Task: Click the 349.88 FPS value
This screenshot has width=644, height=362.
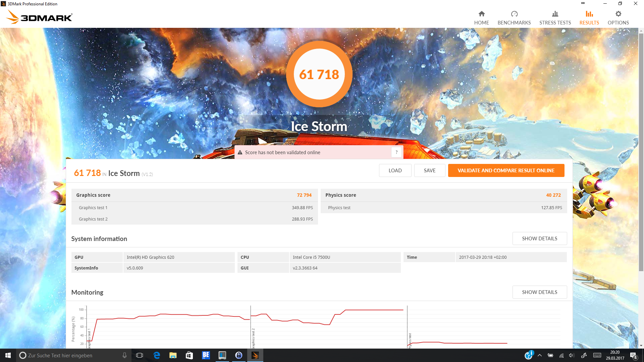Action: pyautogui.click(x=302, y=208)
